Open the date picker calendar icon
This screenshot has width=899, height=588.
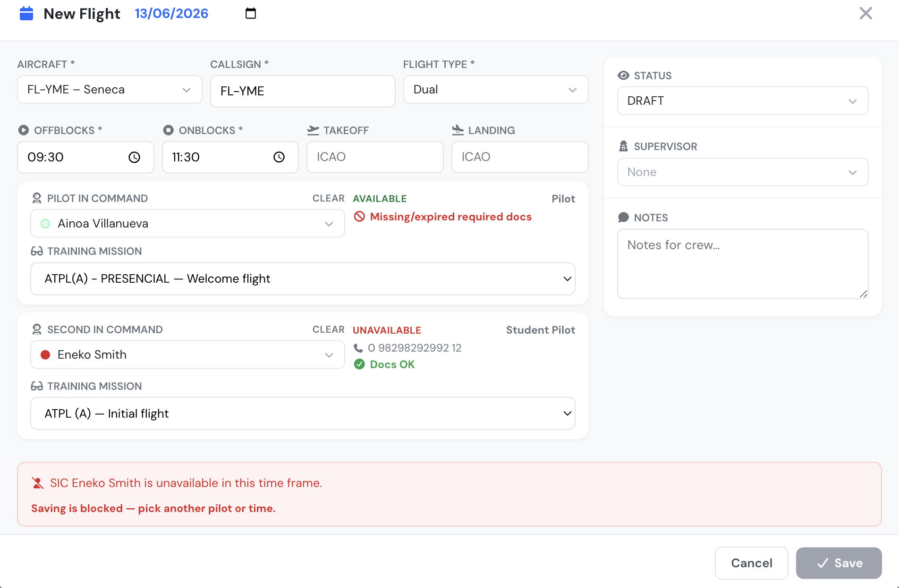coord(251,13)
